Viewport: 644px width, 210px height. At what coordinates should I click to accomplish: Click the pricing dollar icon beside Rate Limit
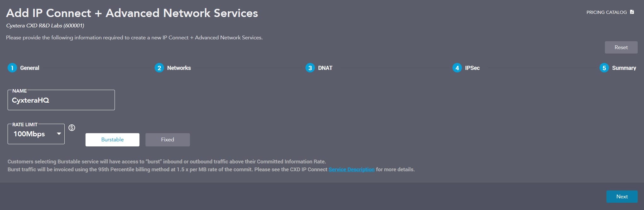pos(72,128)
